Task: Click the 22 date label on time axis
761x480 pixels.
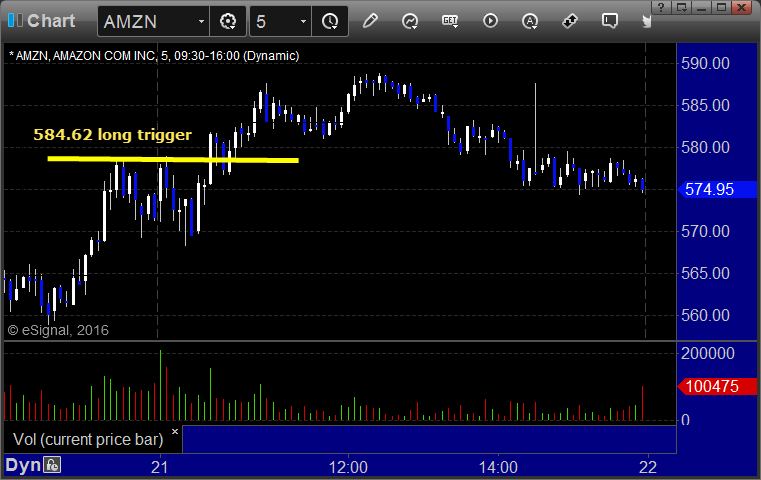Action: pos(648,467)
